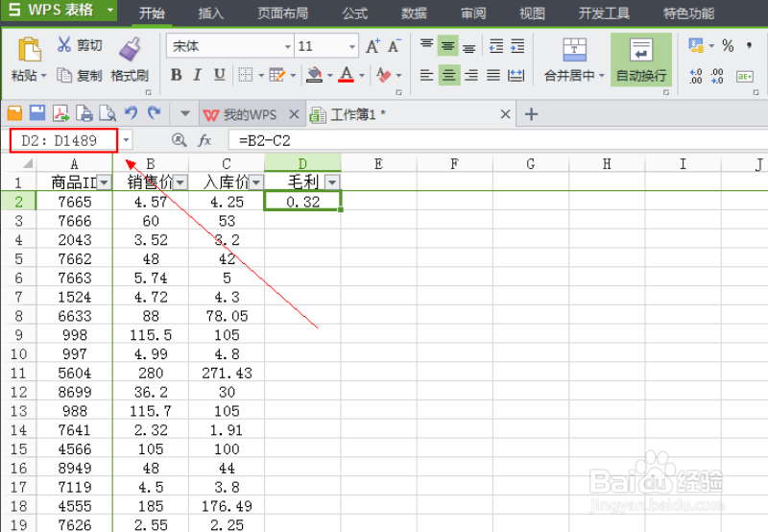
Task: Click the print preview icon
Action: click(x=108, y=113)
